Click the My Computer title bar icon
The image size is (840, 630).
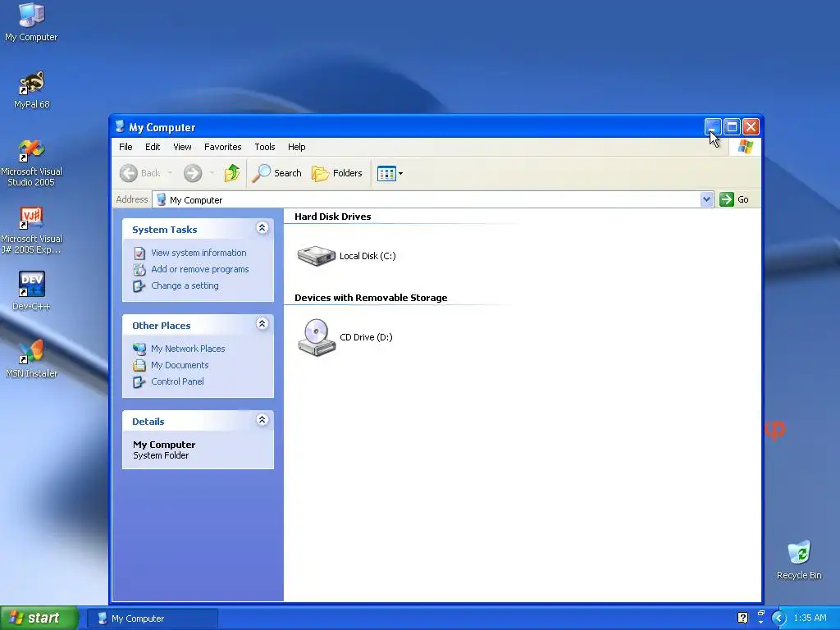(x=120, y=127)
